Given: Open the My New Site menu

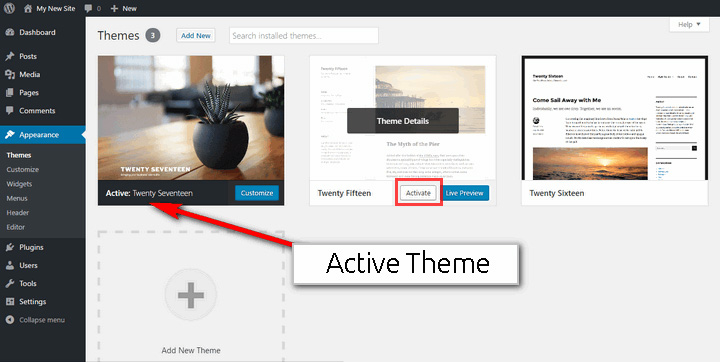Looking at the screenshot, I should pyautogui.click(x=49, y=8).
